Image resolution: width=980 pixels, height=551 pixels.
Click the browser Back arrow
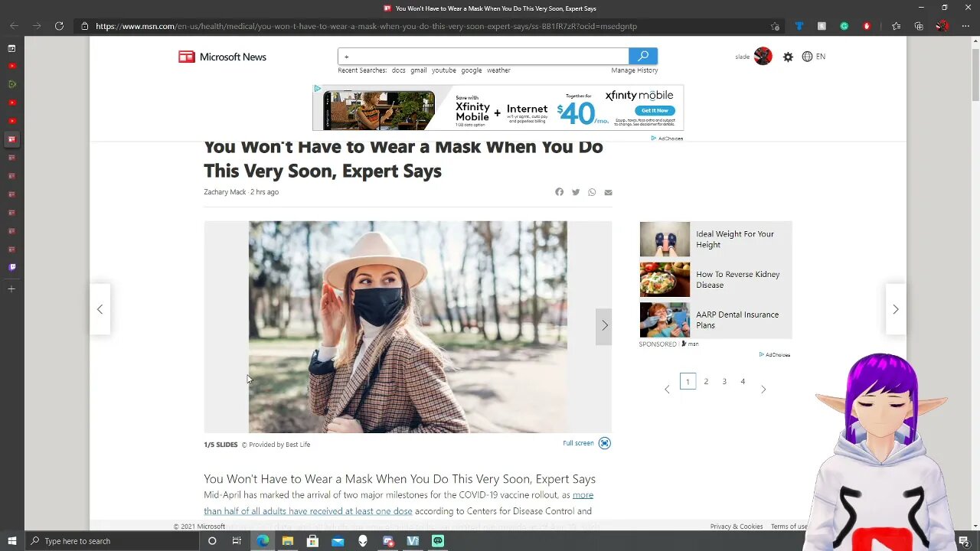click(14, 26)
